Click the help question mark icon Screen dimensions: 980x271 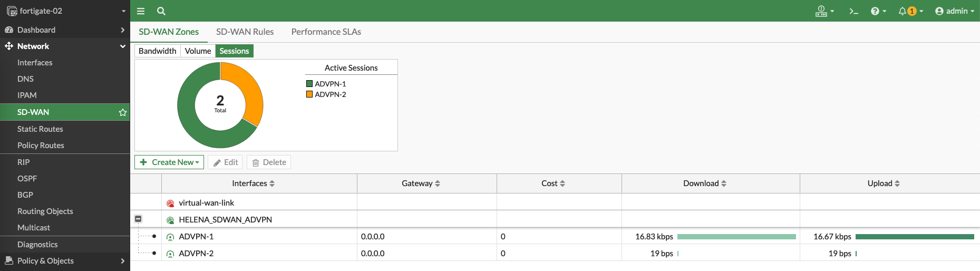tap(875, 11)
